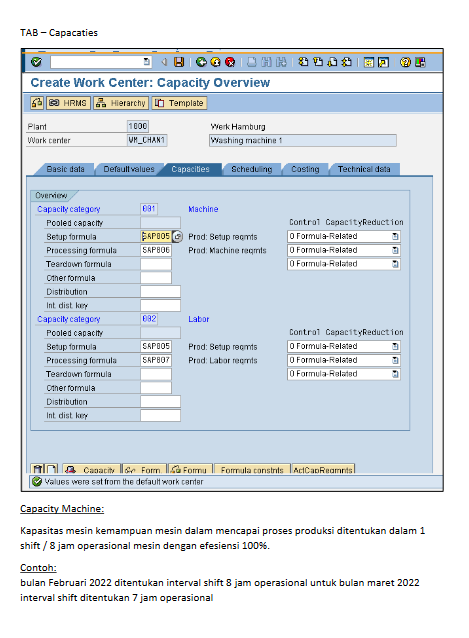The image size is (469, 638).
Task: Click Capacity category field 002
Action: [149, 319]
